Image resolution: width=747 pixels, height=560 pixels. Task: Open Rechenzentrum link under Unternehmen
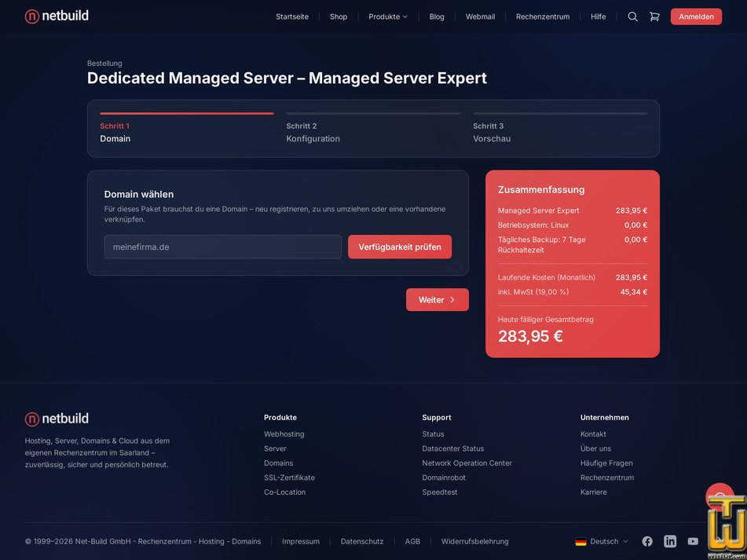607,478
